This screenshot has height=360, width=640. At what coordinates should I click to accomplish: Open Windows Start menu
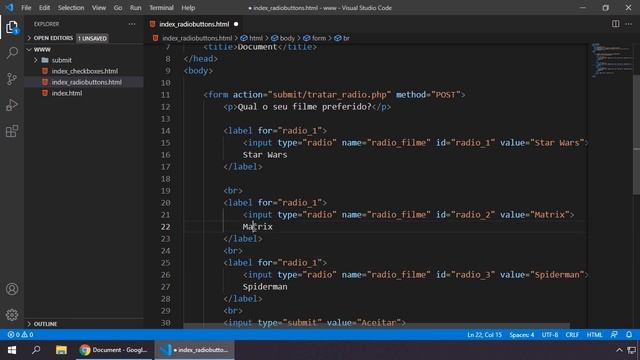pos(12,350)
